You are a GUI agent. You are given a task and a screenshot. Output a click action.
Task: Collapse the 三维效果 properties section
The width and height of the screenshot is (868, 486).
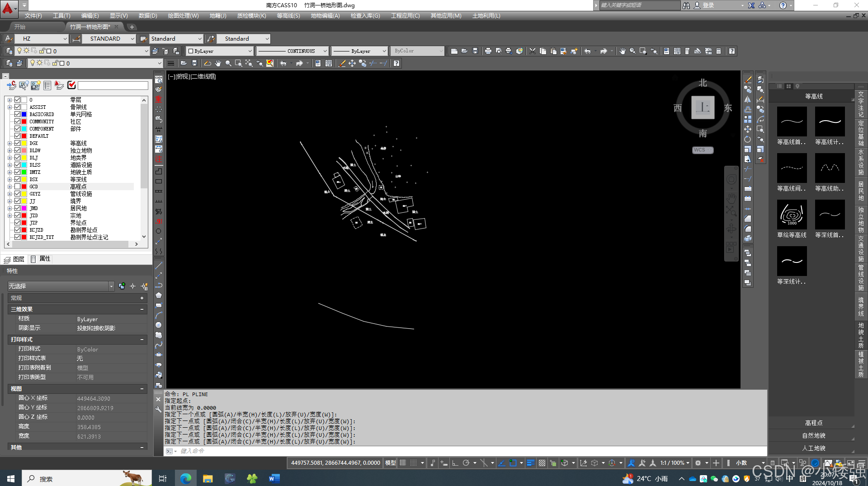click(142, 309)
